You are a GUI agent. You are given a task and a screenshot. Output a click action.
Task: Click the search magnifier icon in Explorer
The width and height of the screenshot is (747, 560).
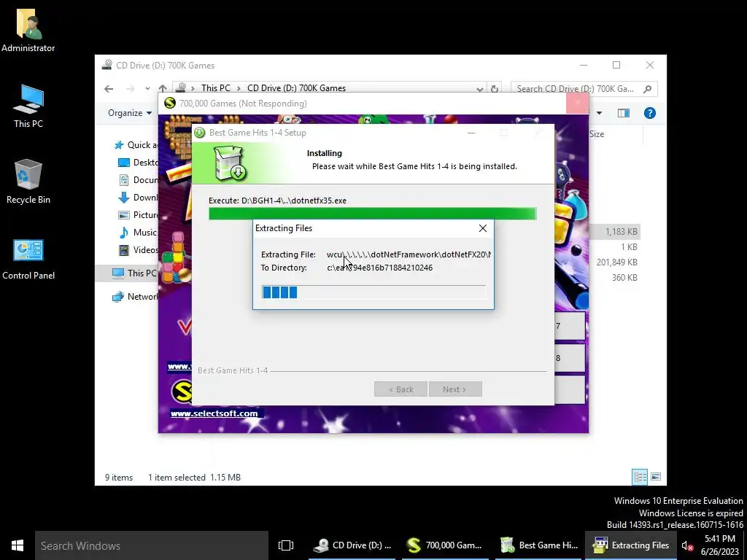coord(648,88)
